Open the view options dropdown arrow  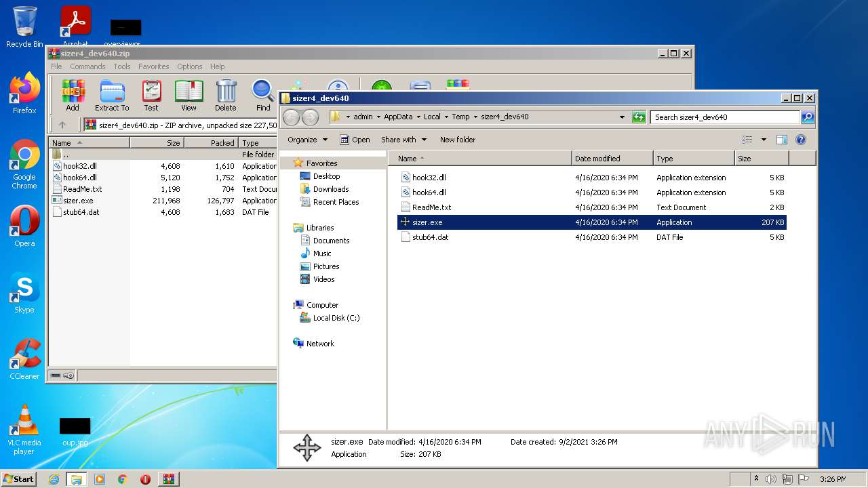pyautogui.click(x=764, y=140)
